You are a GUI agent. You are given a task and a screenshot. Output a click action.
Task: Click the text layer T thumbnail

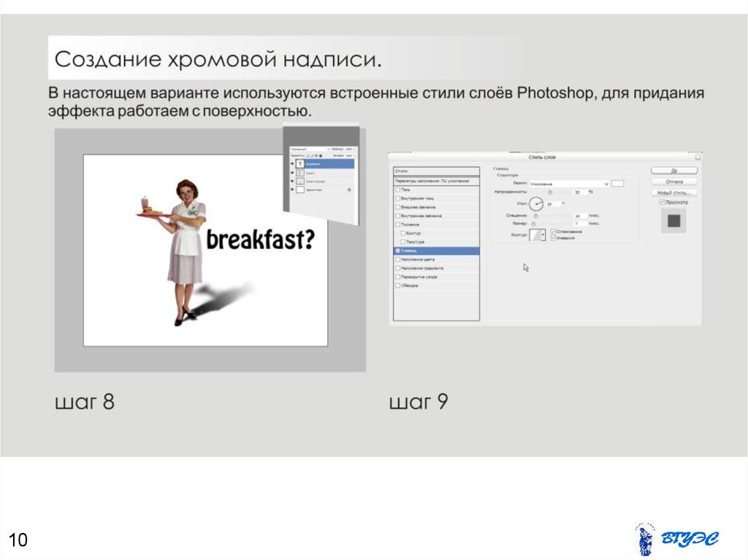point(300,164)
